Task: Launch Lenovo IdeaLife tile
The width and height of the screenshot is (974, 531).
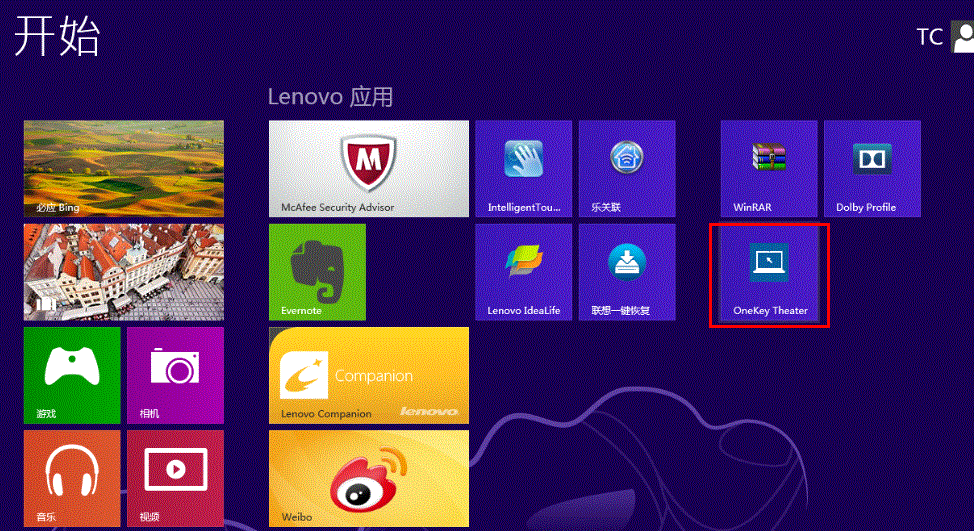Action: 524,272
